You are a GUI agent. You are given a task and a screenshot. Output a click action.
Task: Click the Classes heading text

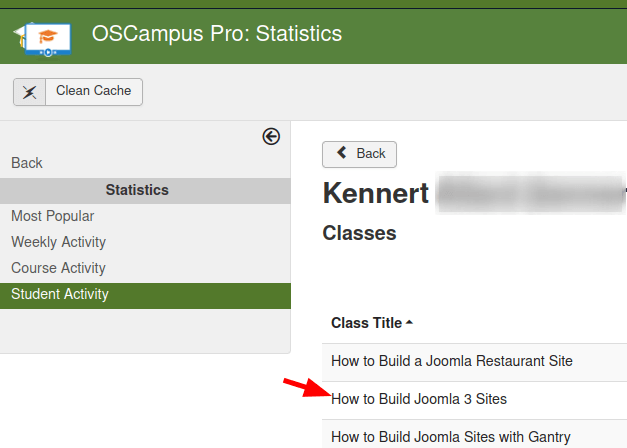point(359,233)
